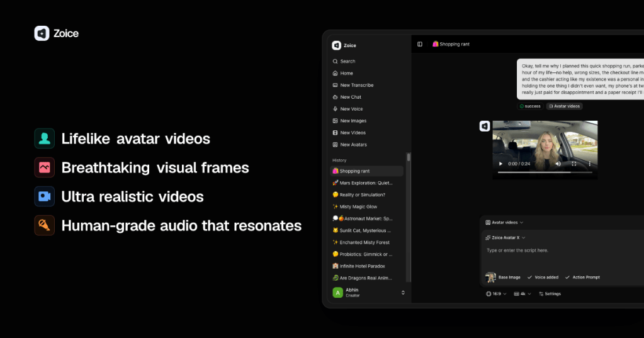
Task: Click the video fullscreen icon
Action: coord(574,164)
